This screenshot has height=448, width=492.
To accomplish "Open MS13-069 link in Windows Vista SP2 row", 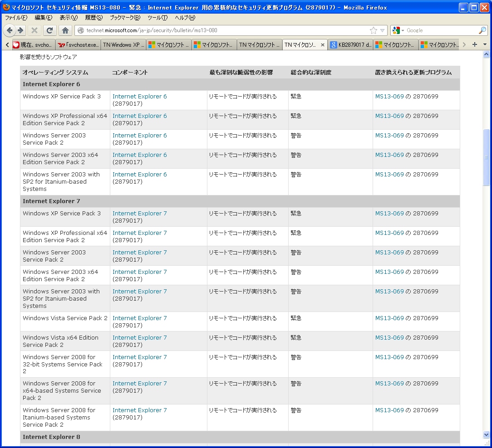I will point(389,318).
